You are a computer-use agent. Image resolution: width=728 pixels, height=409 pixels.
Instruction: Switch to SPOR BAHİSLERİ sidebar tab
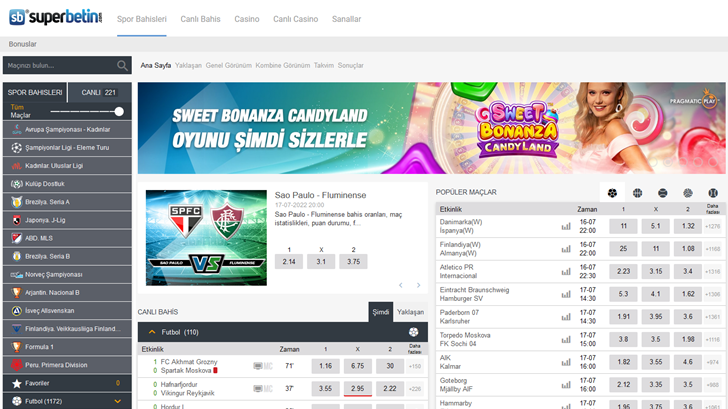click(x=35, y=92)
